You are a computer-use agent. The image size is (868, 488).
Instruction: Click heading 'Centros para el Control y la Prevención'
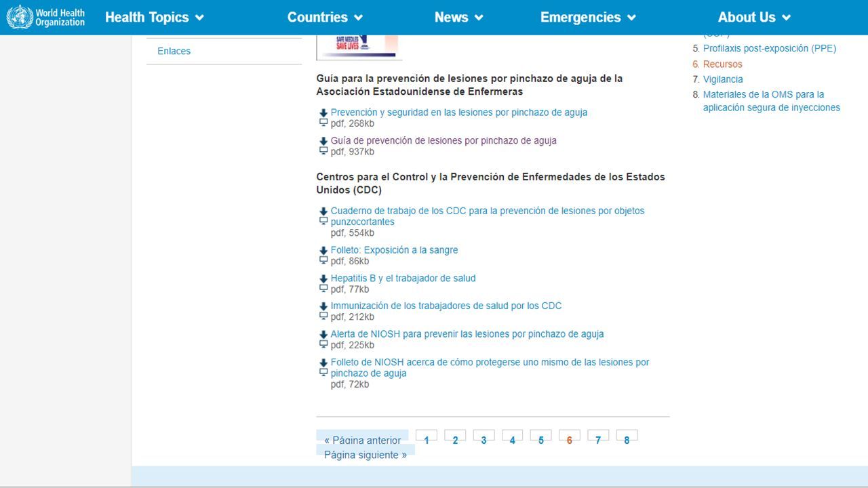490,183
